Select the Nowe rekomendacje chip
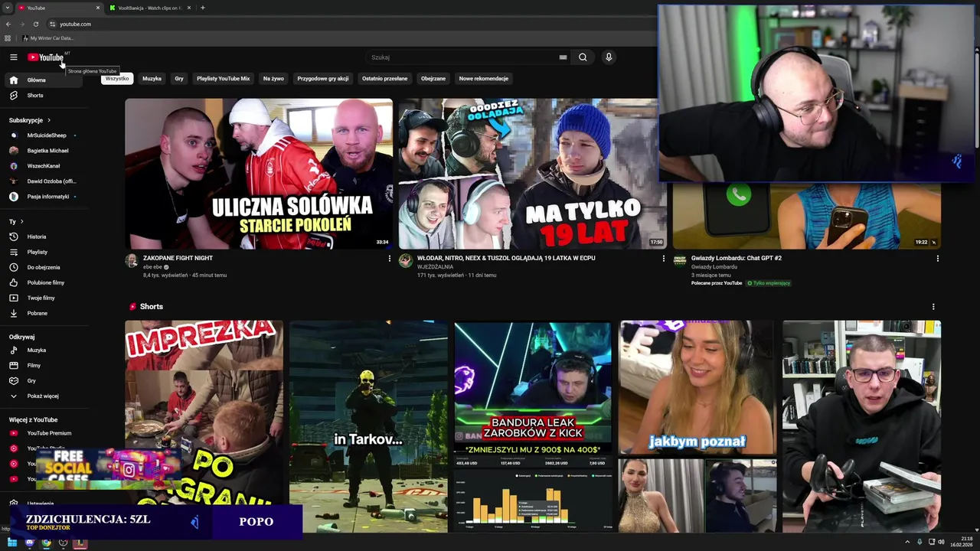Screen dimensions: 980x551 (484, 78)
